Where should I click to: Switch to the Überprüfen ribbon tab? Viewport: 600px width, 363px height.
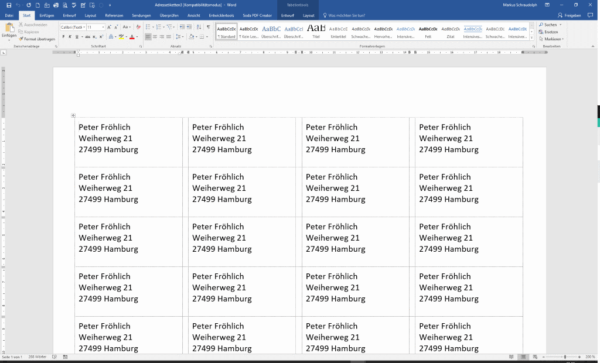point(169,15)
